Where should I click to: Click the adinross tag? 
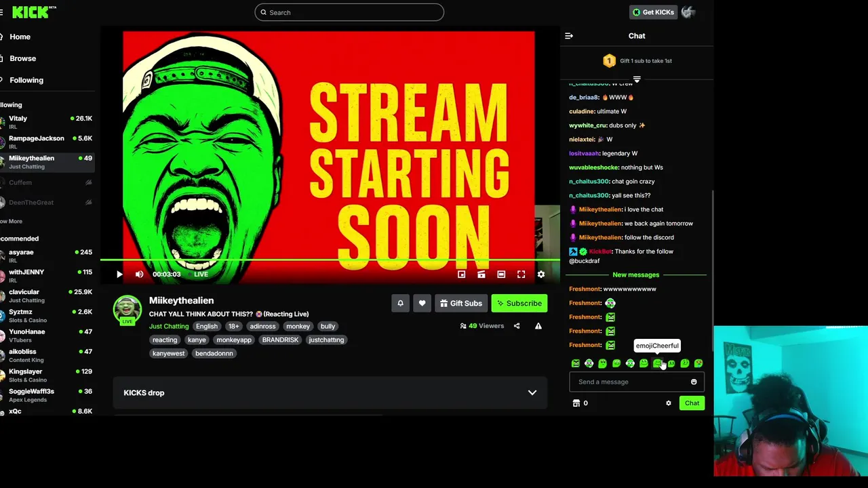(262, 326)
